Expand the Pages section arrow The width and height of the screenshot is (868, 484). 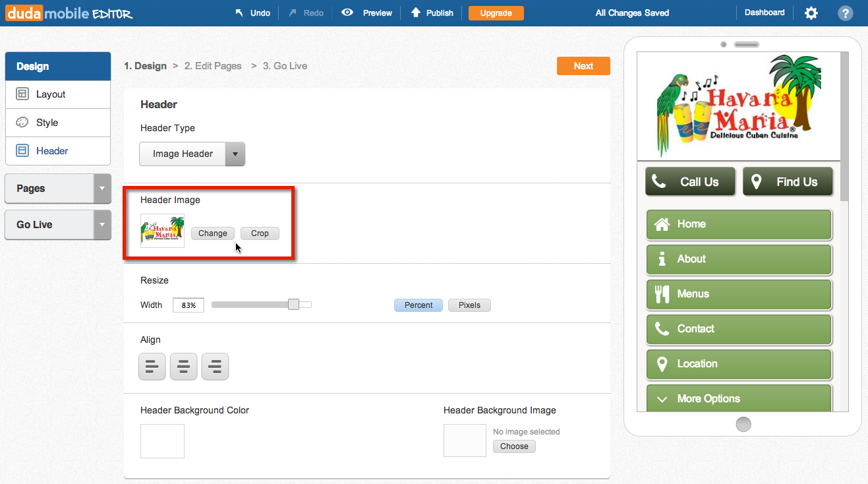101,189
